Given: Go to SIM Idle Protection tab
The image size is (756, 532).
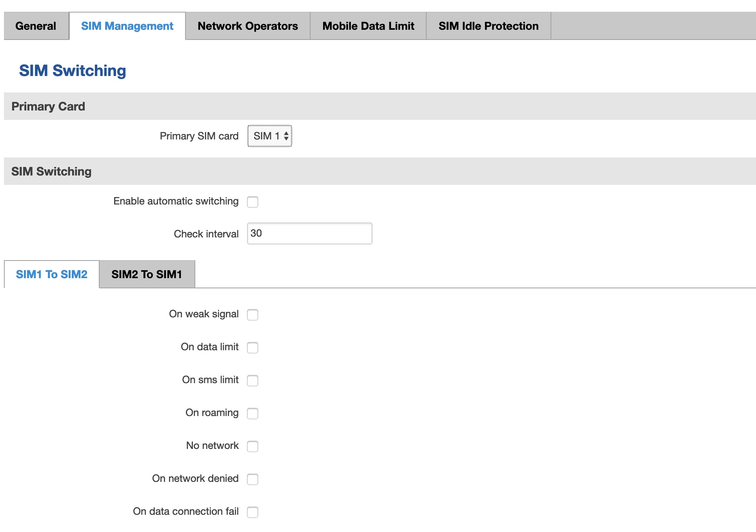Looking at the screenshot, I should pyautogui.click(x=489, y=26).
